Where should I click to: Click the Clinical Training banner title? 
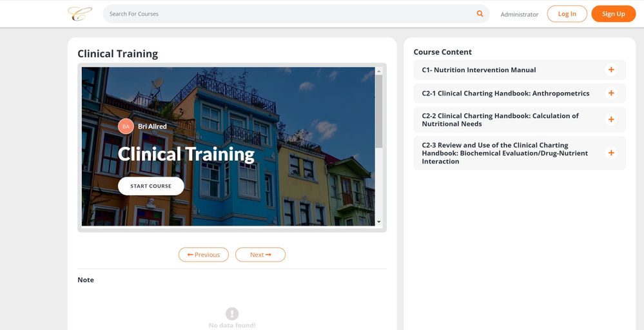click(x=186, y=154)
